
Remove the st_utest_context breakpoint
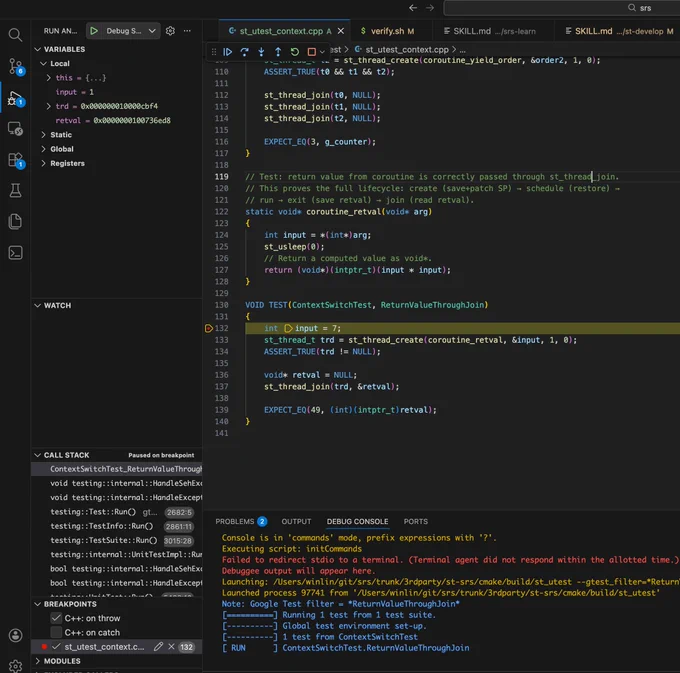tap(171, 647)
